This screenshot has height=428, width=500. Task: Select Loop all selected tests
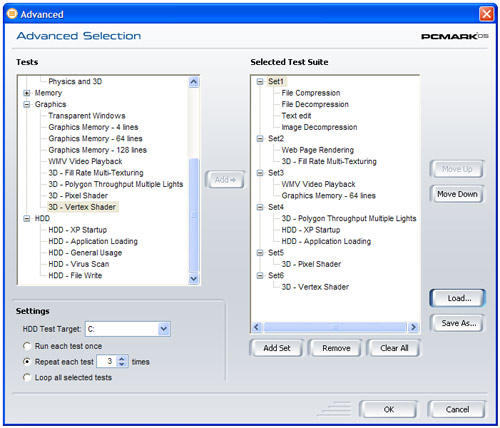pyautogui.click(x=27, y=377)
